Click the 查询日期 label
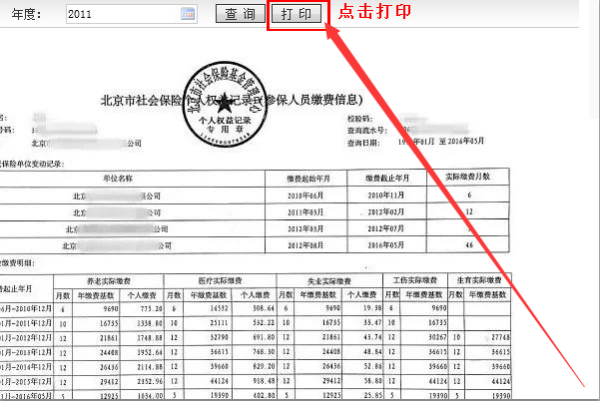 pos(364,143)
